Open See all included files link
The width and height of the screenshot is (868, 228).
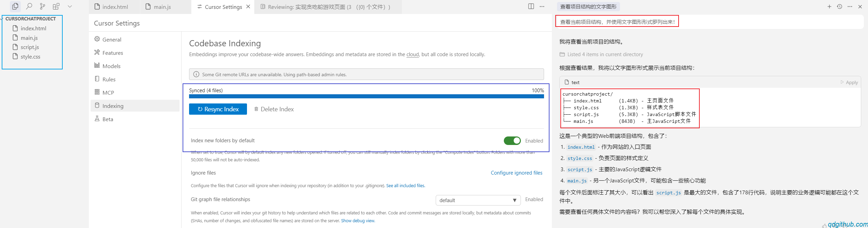[x=405, y=186]
